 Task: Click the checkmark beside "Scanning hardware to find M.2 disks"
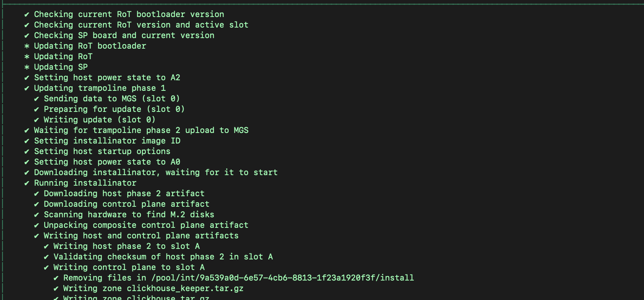pos(37,215)
